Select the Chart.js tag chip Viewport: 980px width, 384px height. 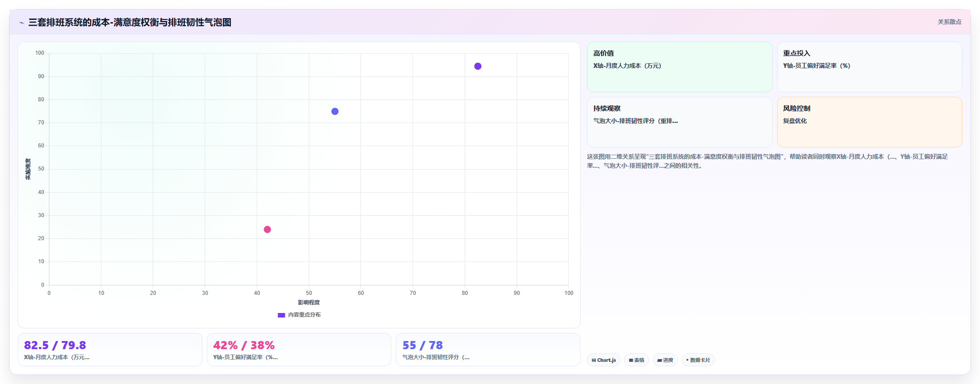click(604, 360)
